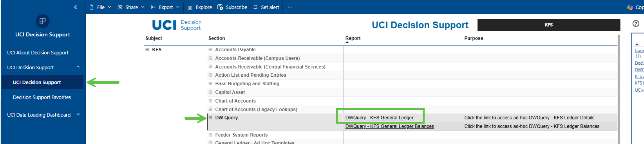Open the Export menu
Screen dimensions: 644x144
pyautogui.click(x=165, y=7)
